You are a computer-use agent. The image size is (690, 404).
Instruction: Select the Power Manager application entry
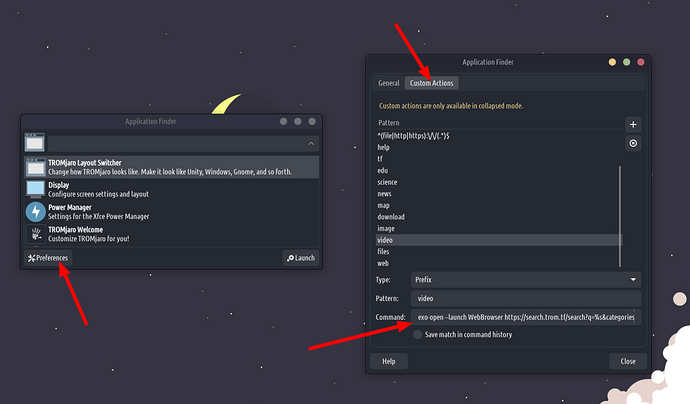pos(172,212)
